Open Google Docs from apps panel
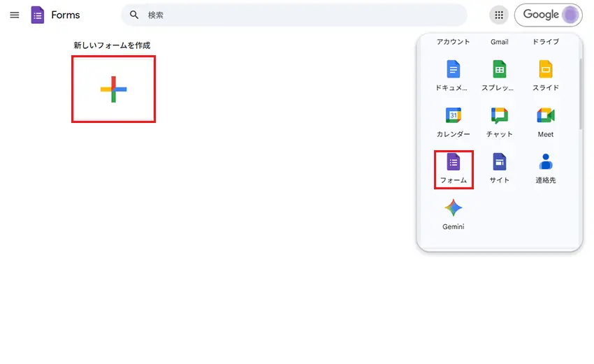Screen dimensions: 594x364 point(454,74)
